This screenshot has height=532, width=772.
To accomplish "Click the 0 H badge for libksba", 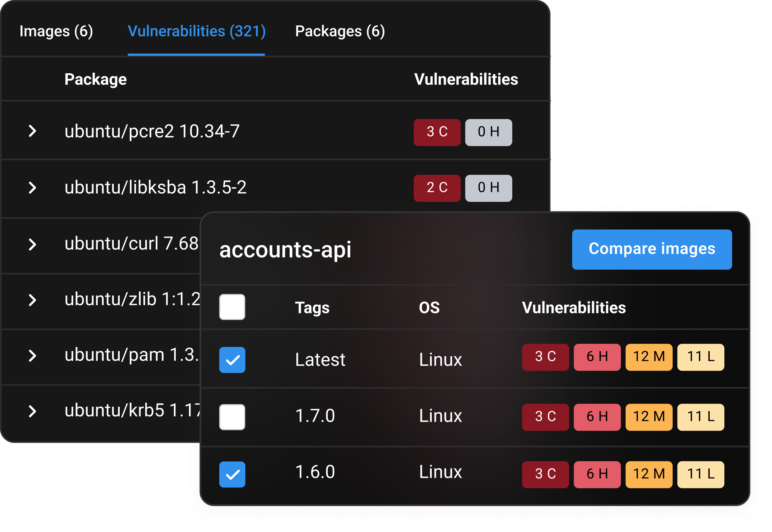I will point(488,188).
